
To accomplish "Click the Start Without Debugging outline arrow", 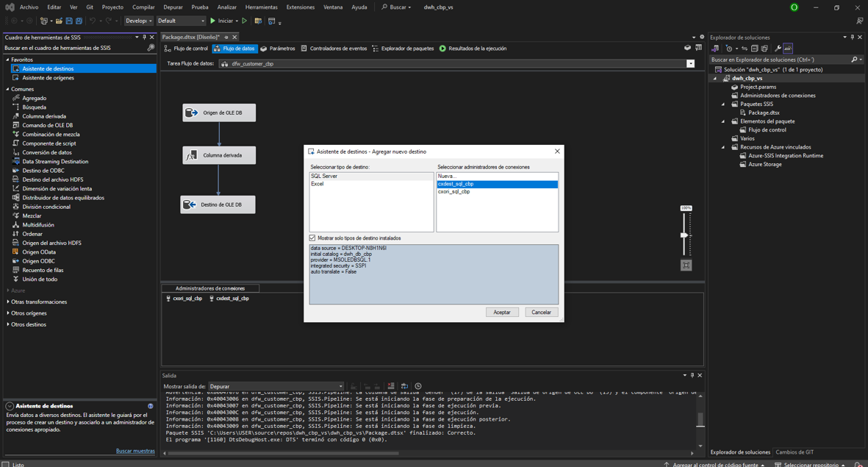I will click(x=245, y=21).
